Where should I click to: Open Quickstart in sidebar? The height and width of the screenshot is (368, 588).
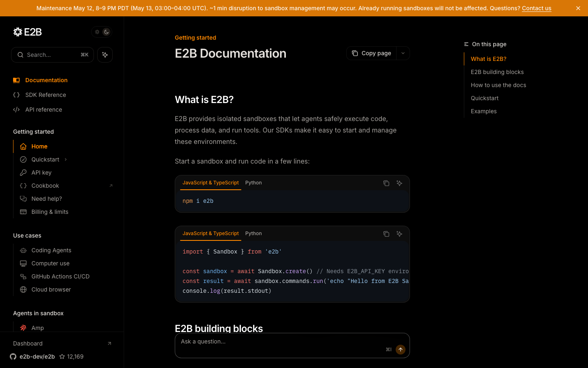point(45,159)
